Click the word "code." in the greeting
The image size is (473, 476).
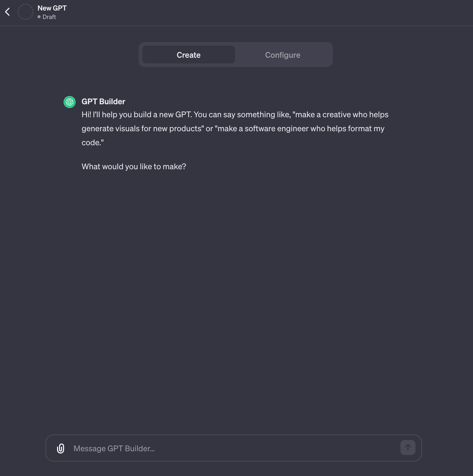pos(91,142)
